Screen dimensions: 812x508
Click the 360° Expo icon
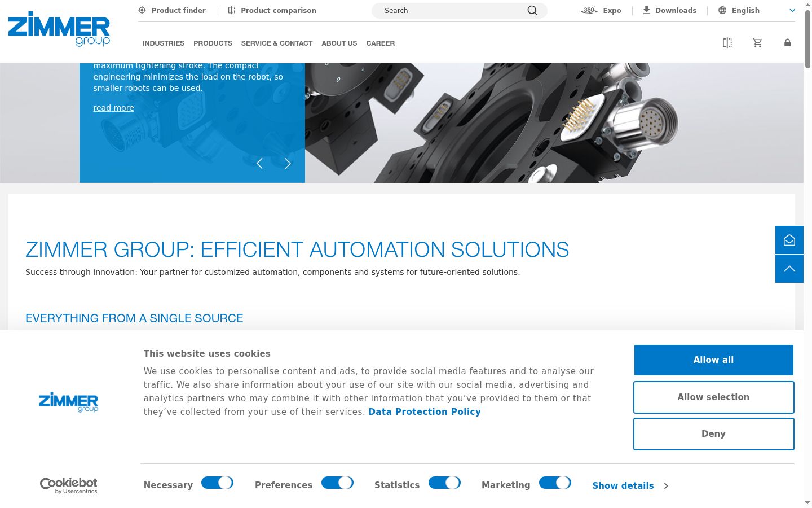[589, 10]
